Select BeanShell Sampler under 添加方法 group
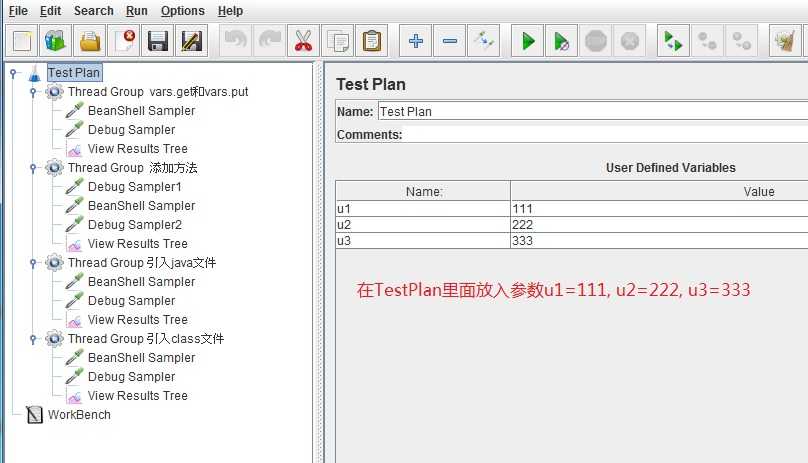Image resolution: width=808 pixels, height=463 pixels. [141, 206]
